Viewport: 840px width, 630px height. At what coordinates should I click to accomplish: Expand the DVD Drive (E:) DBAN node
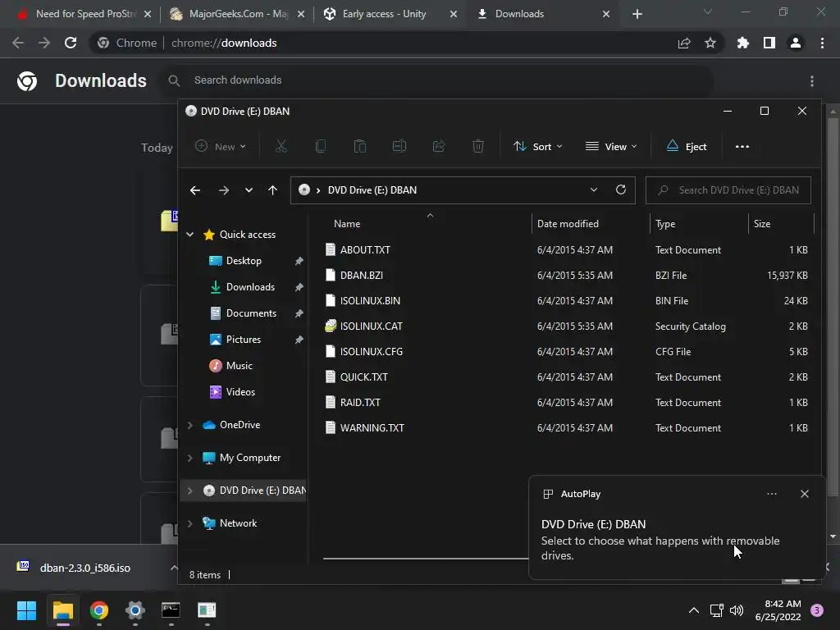(190, 491)
